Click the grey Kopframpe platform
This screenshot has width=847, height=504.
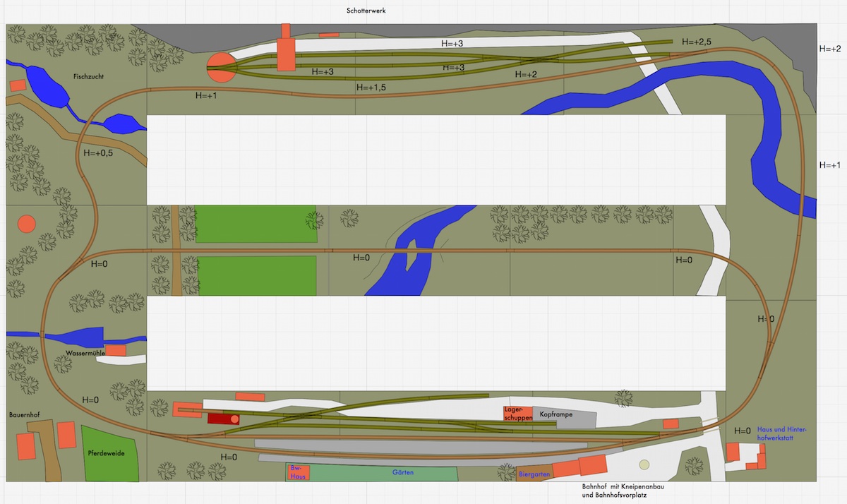(x=565, y=416)
